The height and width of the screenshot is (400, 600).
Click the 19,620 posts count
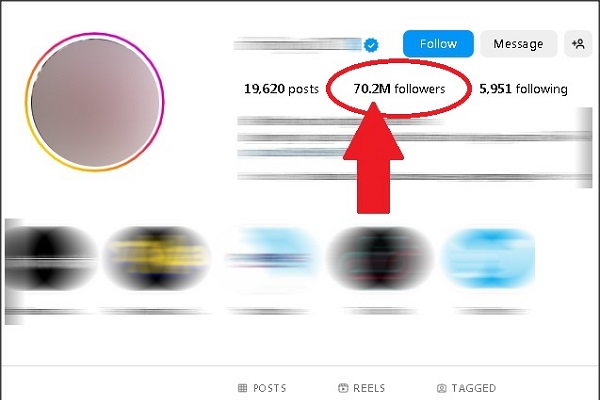(x=281, y=89)
